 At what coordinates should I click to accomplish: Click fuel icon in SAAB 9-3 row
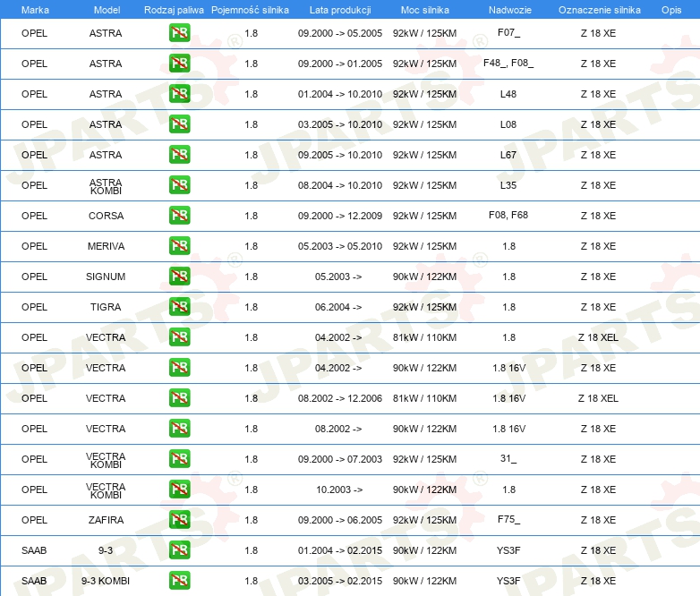point(179,549)
